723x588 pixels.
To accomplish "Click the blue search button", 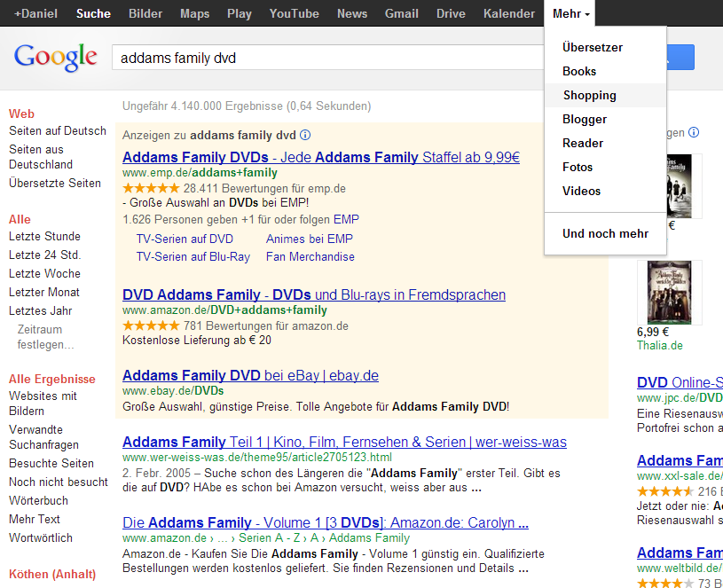I will 680,58.
